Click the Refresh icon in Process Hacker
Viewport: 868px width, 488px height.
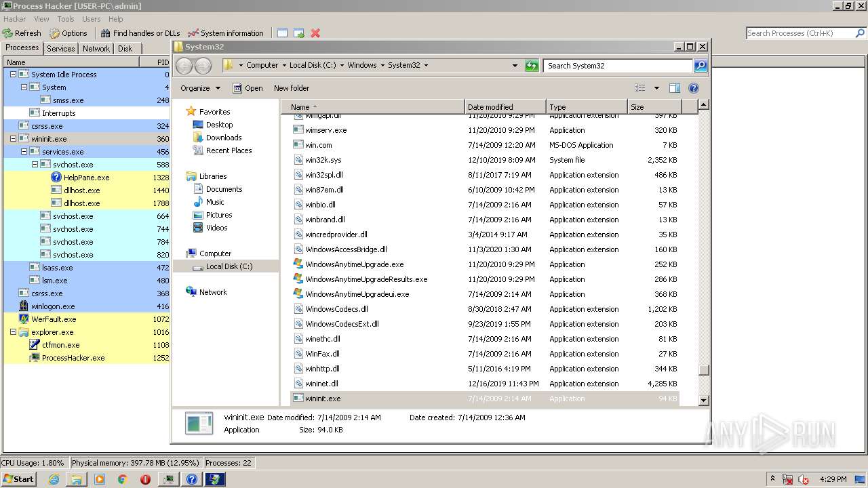(7, 33)
